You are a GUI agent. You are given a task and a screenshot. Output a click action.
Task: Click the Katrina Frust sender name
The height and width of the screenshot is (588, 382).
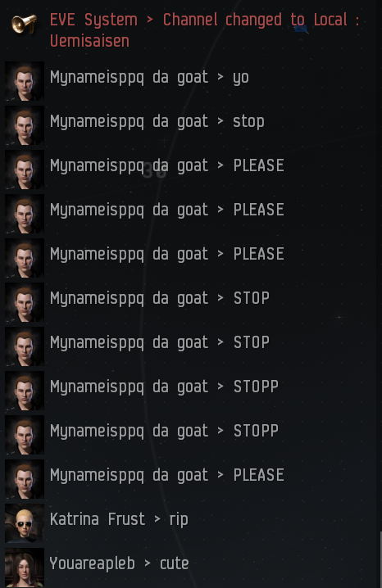[98, 519]
